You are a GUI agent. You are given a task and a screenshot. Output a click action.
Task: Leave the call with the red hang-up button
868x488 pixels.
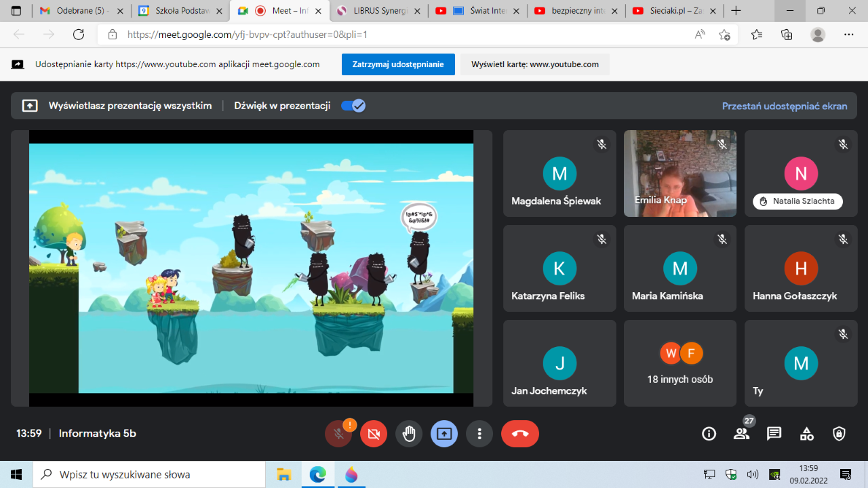(520, 434)
